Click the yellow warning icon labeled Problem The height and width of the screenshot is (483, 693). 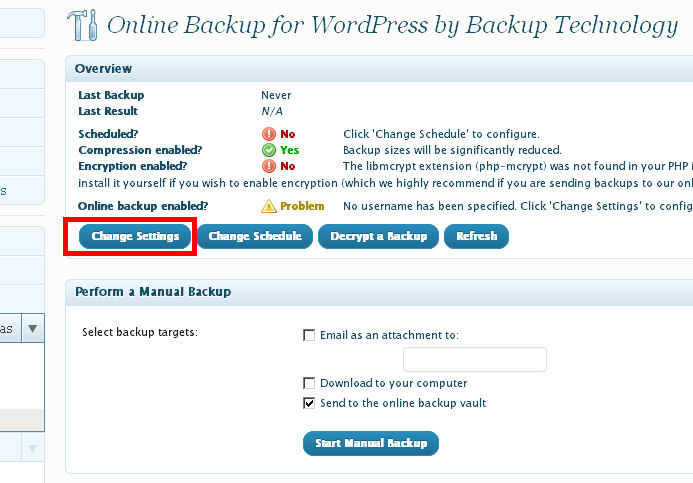pos(269,206)
